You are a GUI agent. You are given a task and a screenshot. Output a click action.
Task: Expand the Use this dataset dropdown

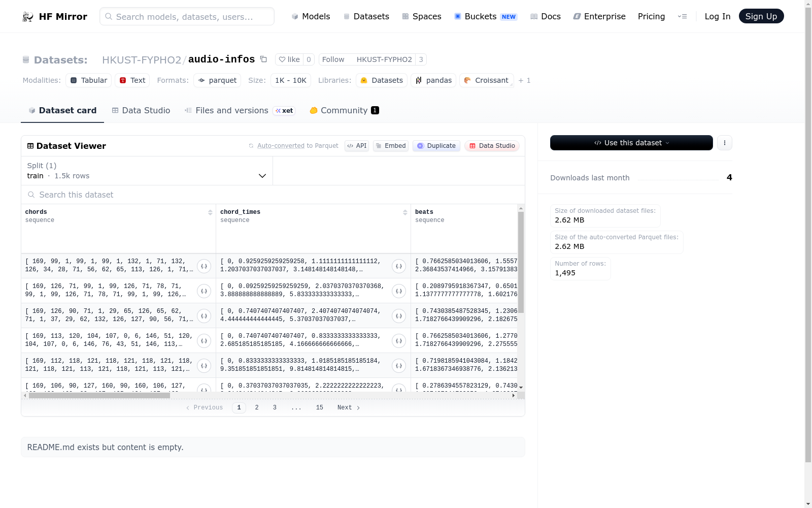[x=631, y=143]
